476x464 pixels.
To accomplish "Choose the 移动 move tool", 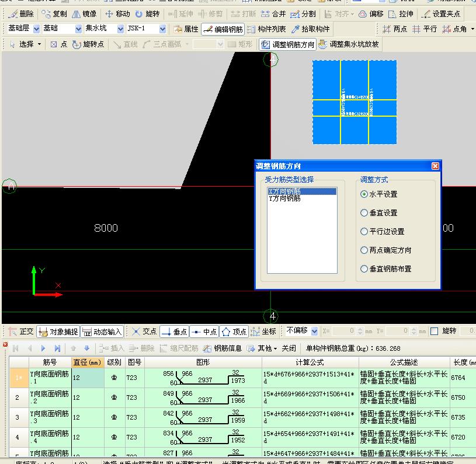I will [117, 14].
